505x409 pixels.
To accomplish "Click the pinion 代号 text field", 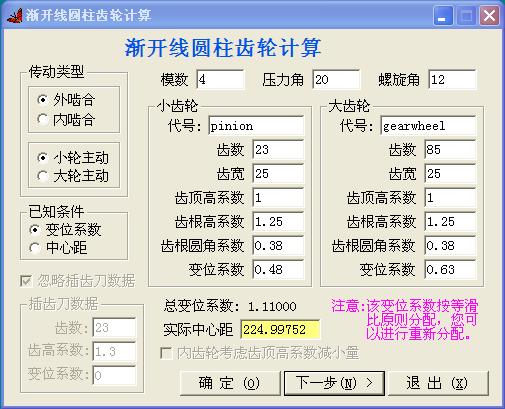I will click(x=256, y=126).
